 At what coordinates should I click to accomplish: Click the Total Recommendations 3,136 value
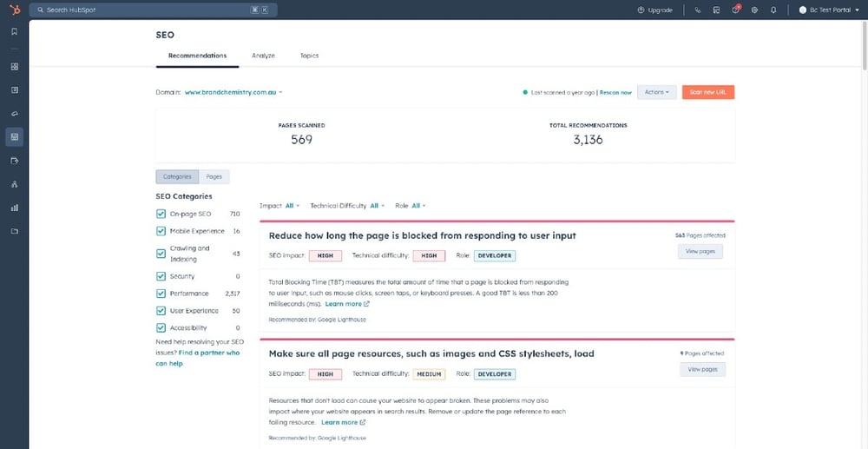coord(588,140)
